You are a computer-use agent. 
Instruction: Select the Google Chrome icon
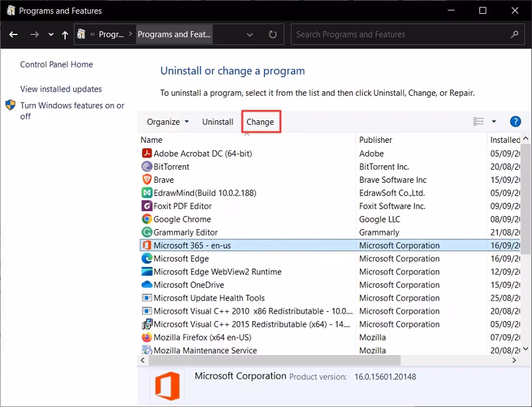coord(147,219)
